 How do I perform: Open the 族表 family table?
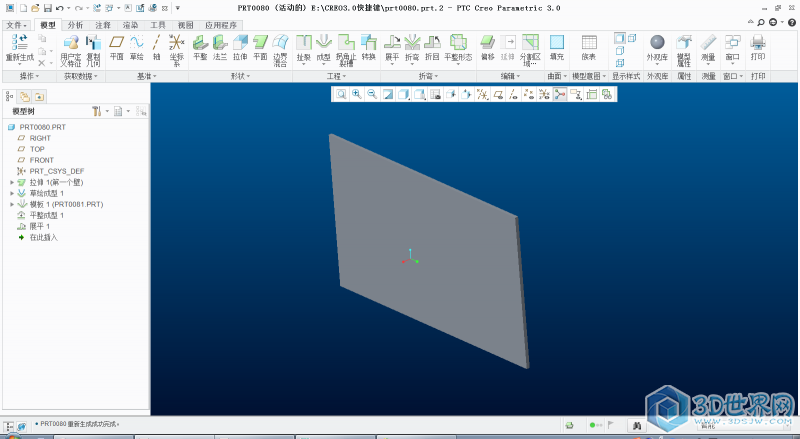tap(589, 47)
